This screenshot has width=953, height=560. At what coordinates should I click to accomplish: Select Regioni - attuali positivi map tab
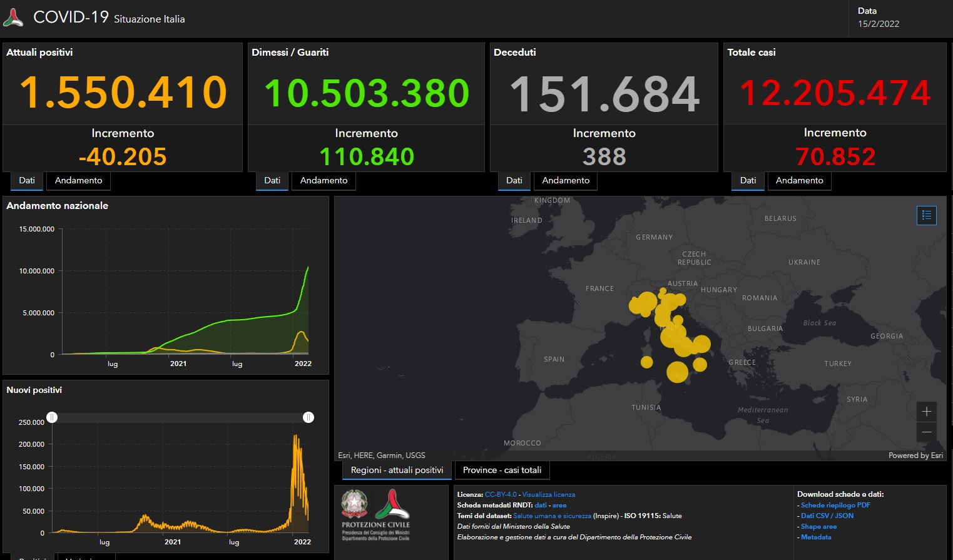point(397,470)
